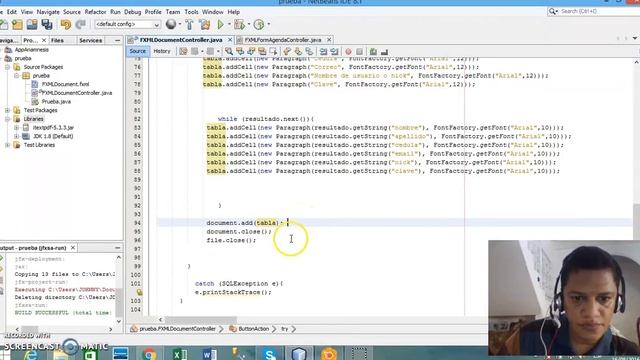Image resolution: width=640 pixels, height=360 pixels.
Task: Collapse the prueba package node
Action: point(16,76)
